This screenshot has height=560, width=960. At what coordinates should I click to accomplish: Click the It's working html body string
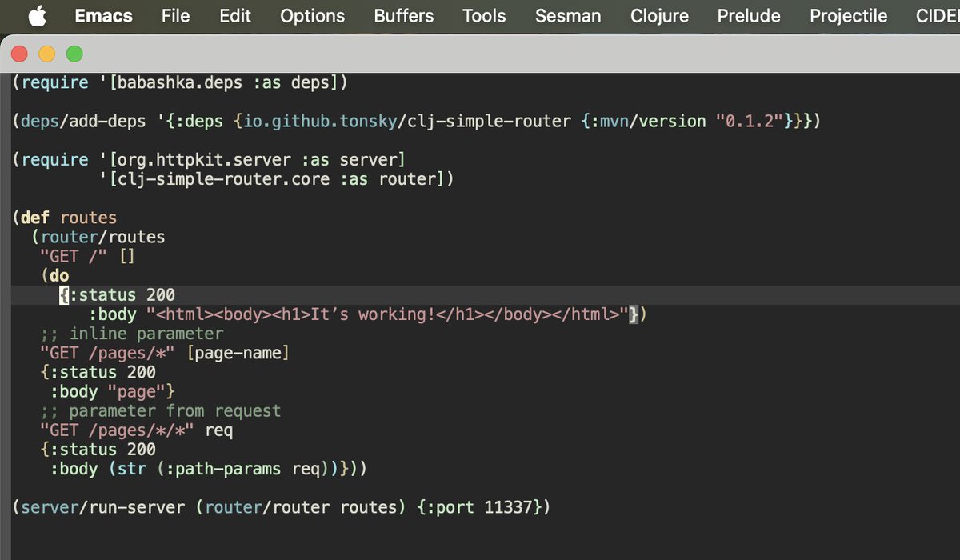tap(386, 314)
